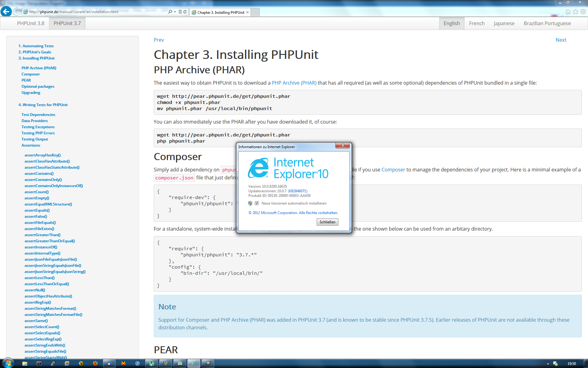Viewport: 588px width, 368px height.
Task: Expand the PHP Archive PHAR sidebar link
Action: coord(39,68)
